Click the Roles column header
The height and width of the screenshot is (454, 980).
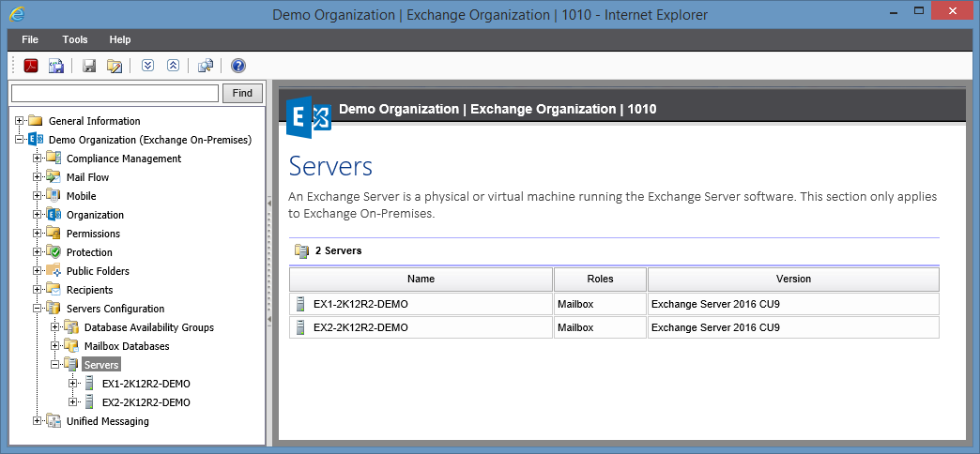point(600,280)
